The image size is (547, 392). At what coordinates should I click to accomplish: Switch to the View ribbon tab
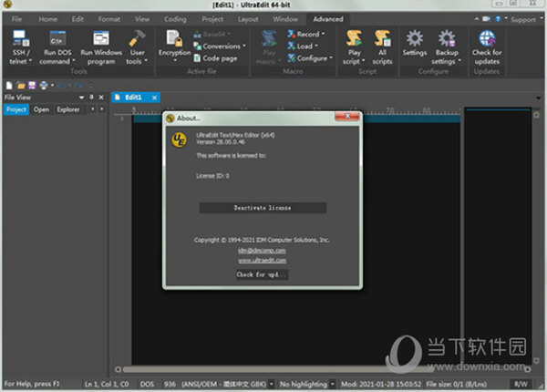coord(142,19)
